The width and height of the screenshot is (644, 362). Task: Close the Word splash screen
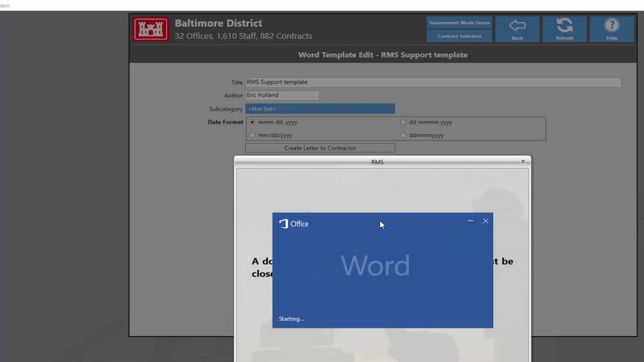pos(486,221)
